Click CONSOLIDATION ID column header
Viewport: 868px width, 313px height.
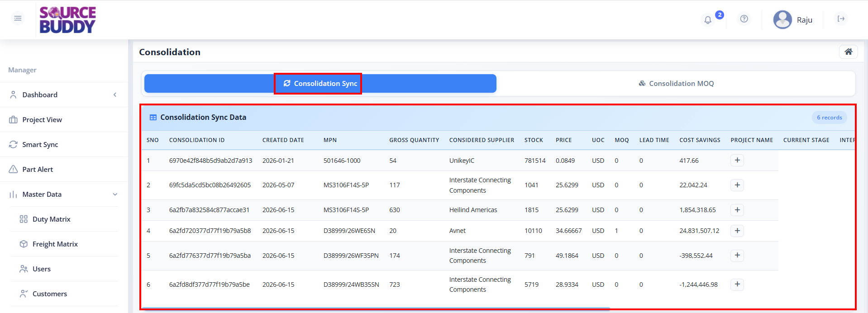click(197, 140)
